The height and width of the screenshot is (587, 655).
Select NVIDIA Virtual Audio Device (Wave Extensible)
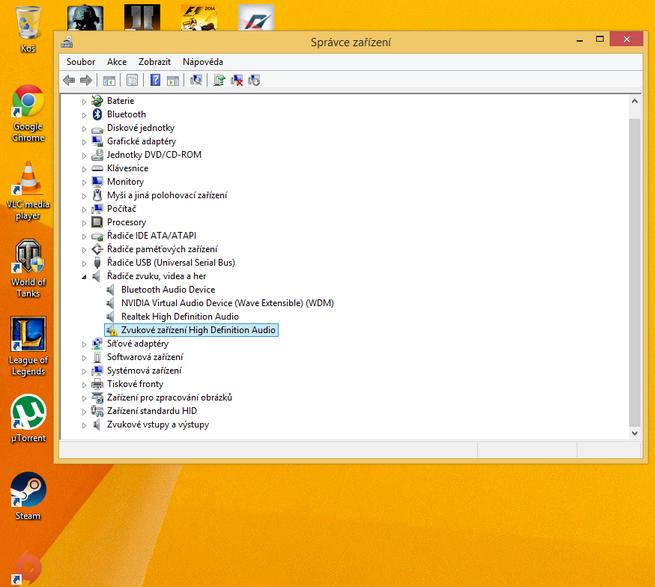click(x=227, y=303)
